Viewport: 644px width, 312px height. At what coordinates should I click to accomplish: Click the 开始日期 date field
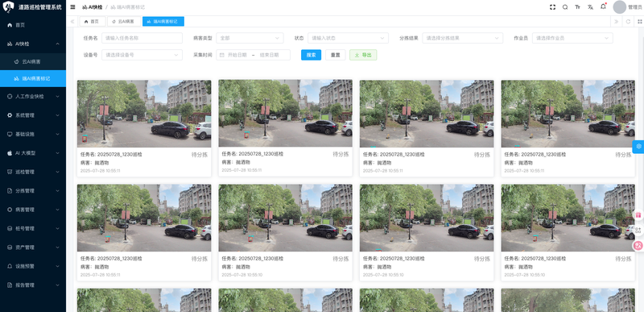coord(237,55)
